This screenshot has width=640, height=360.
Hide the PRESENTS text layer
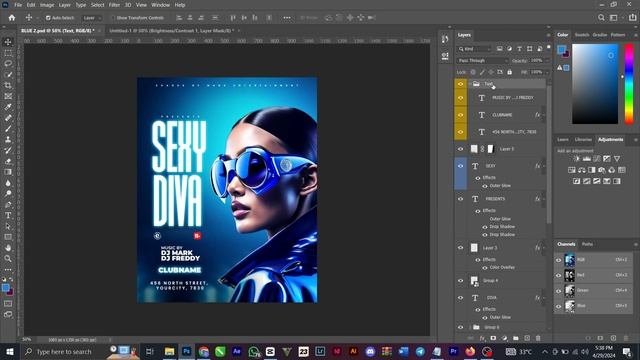(460, 199)
